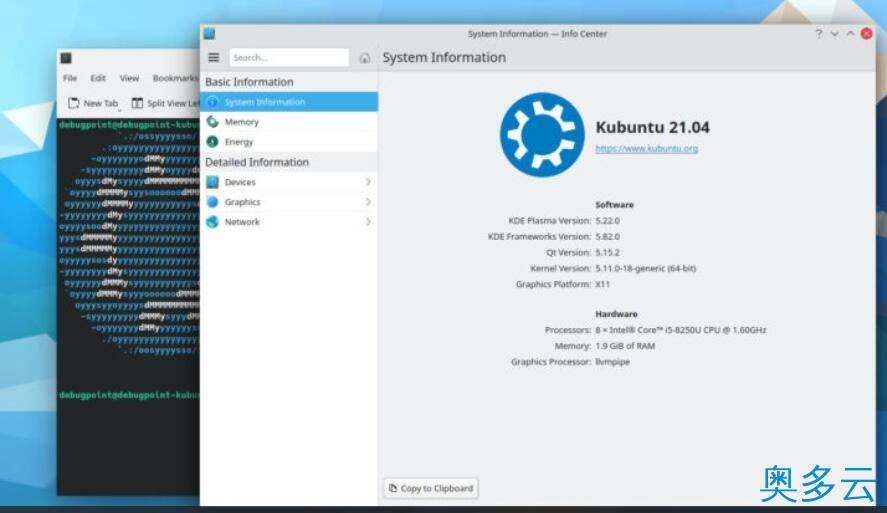Expand the Devices chevron arrow
This screenshot has width=887, height=513.
click(x=368, y=182)
